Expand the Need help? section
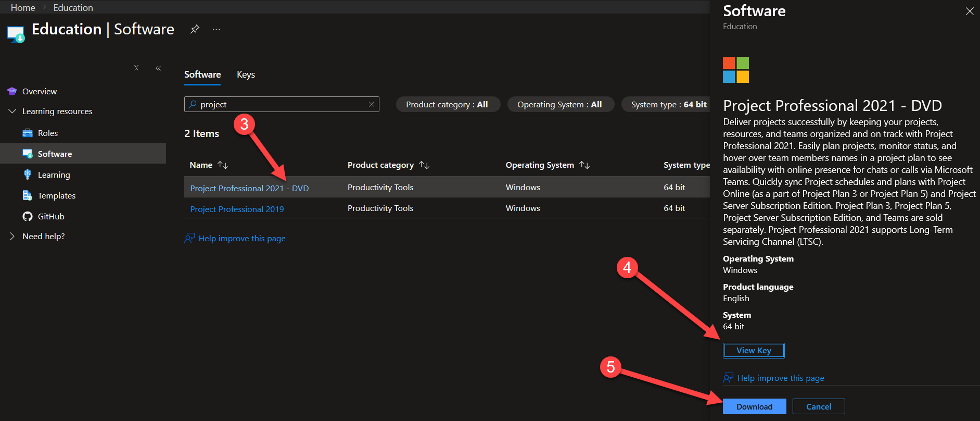Image resolution: width=980 pixels, height=421 pixels. [x=12, y=236]
